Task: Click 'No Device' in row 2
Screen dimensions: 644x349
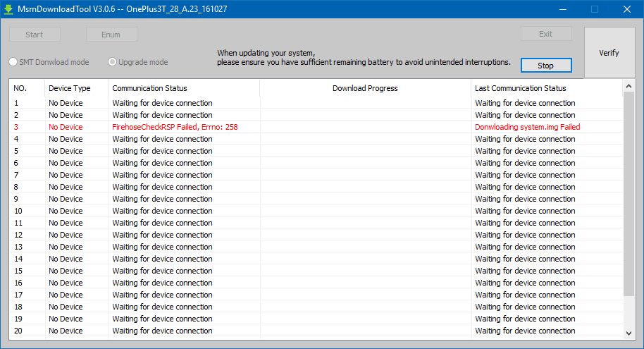Action: [x=66, y=115]
